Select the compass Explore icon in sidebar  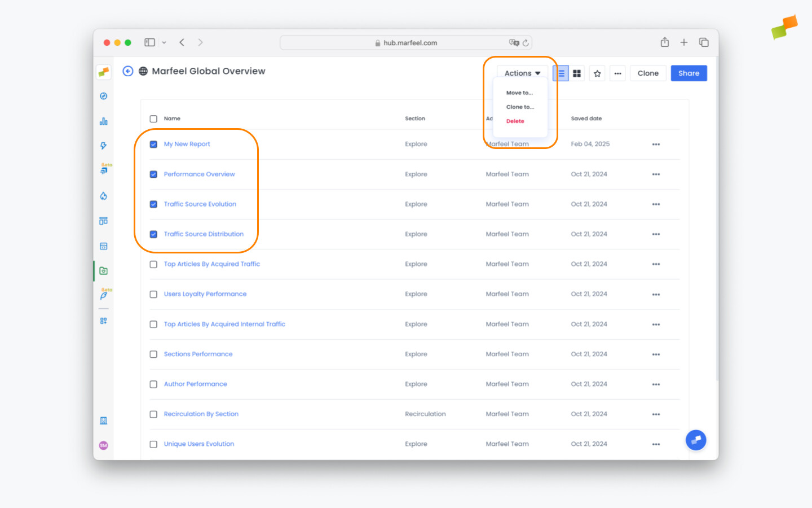pyautogui.click(x=104, y=96)
